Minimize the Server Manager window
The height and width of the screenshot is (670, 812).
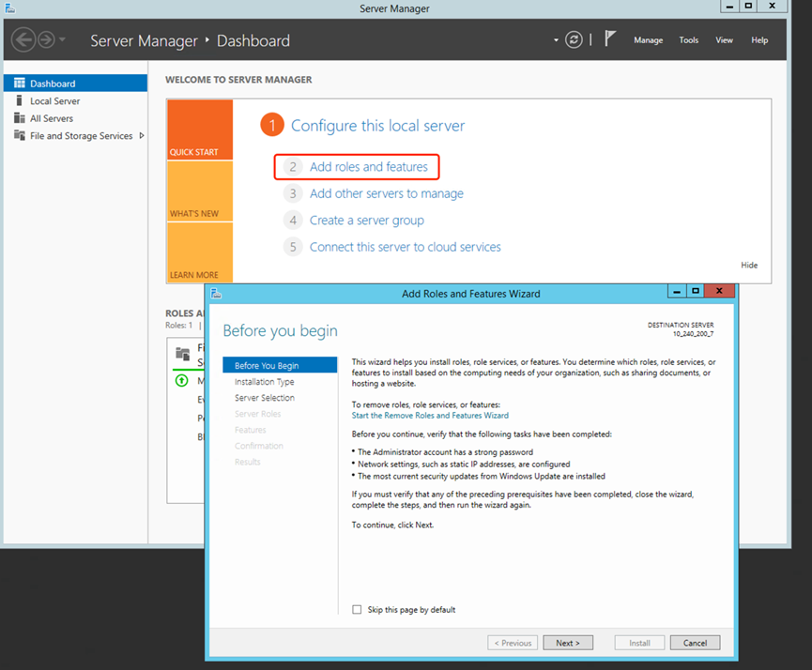click(729, 7)
